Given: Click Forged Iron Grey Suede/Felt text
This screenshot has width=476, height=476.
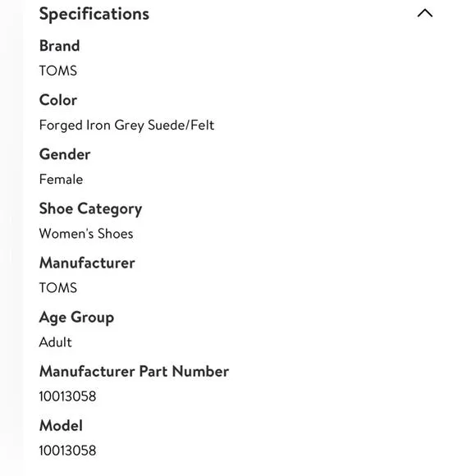Looking at the screenshot, I should click(x=126, y=126).
